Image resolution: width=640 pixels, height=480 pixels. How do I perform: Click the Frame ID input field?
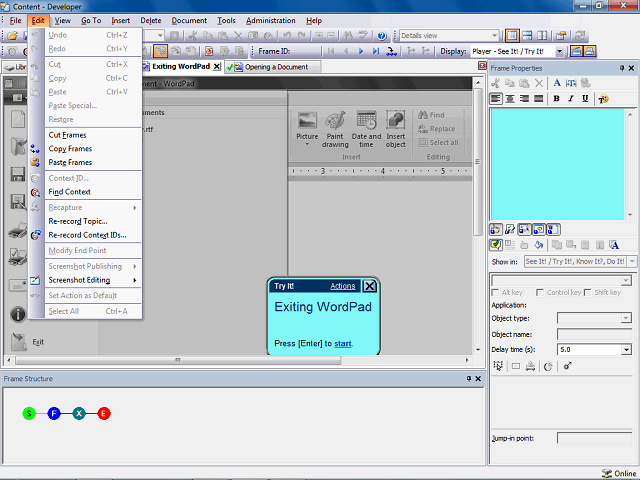tap(305, 51)
